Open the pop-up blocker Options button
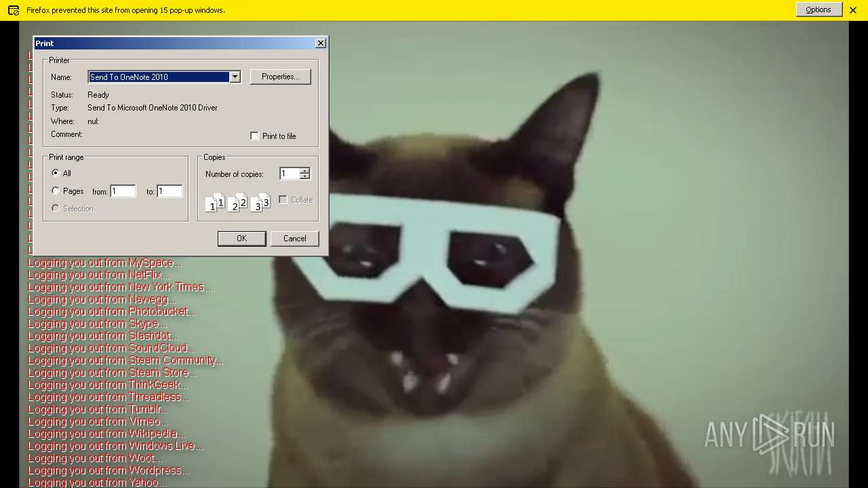The width and height of the screenshot is (868, 488). tap(818, 9)
